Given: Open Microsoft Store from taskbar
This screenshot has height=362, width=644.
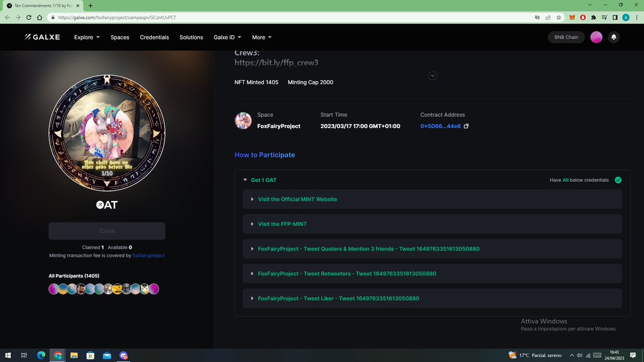Looking at the screenshot, I should [x=91, y=355].
